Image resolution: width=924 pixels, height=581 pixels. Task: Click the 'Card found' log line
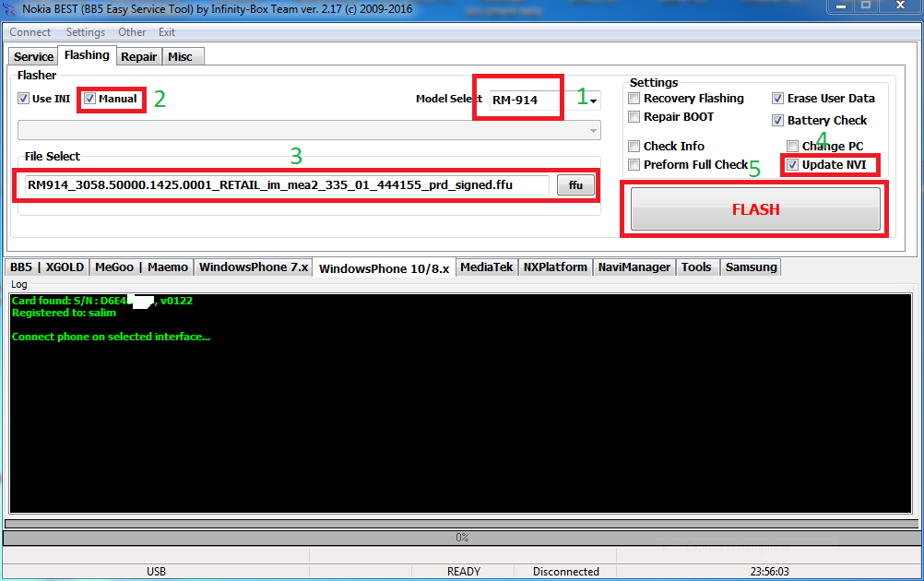[102, 301]
